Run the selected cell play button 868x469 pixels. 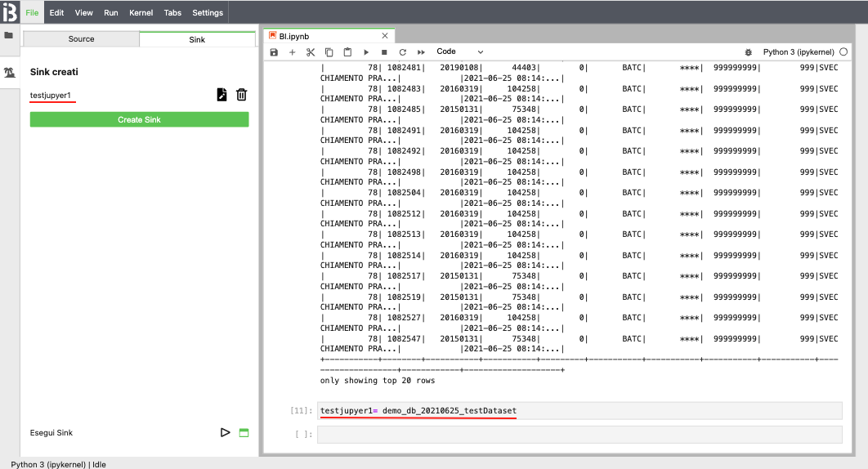pos(366,52)
